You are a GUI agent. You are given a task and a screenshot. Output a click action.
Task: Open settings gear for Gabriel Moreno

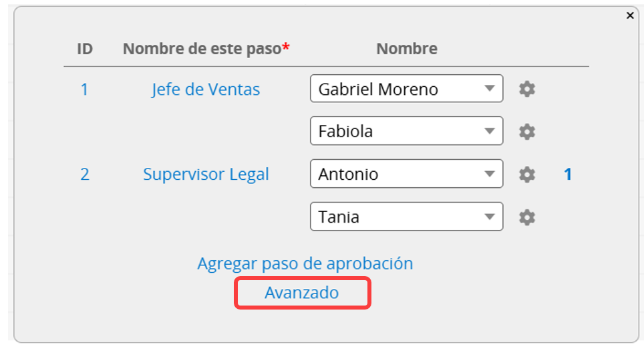527,89
